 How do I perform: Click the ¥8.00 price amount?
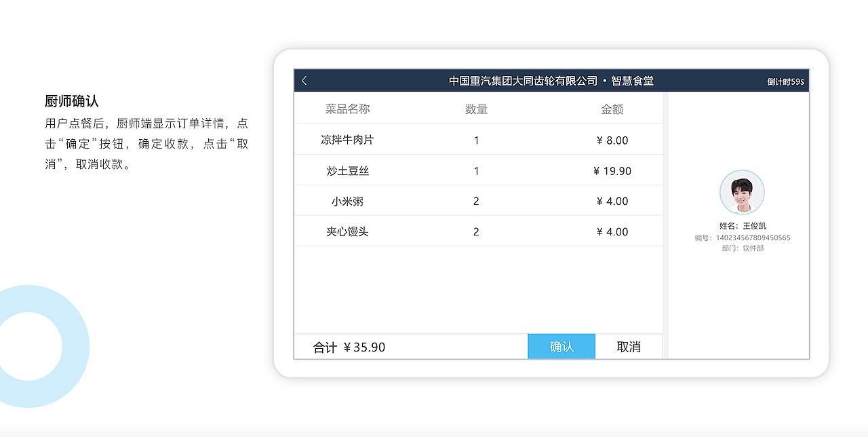(x=612, y=140)
